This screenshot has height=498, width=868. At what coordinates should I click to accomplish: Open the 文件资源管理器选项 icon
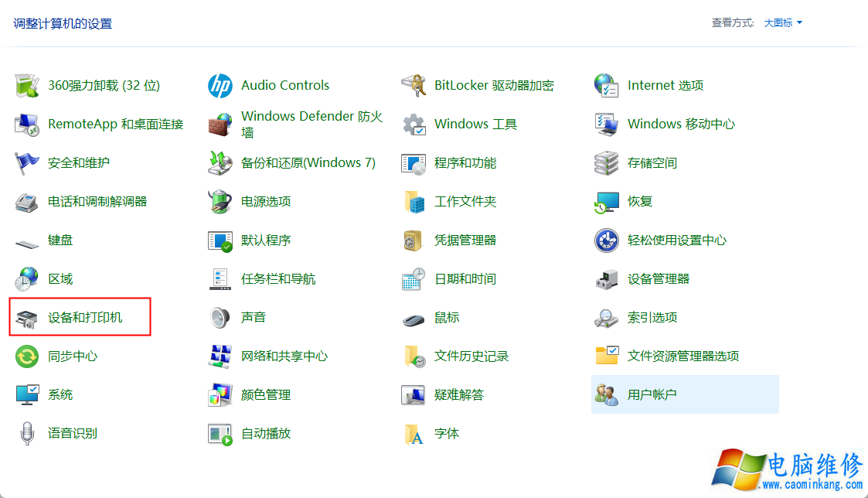[606, 356]
